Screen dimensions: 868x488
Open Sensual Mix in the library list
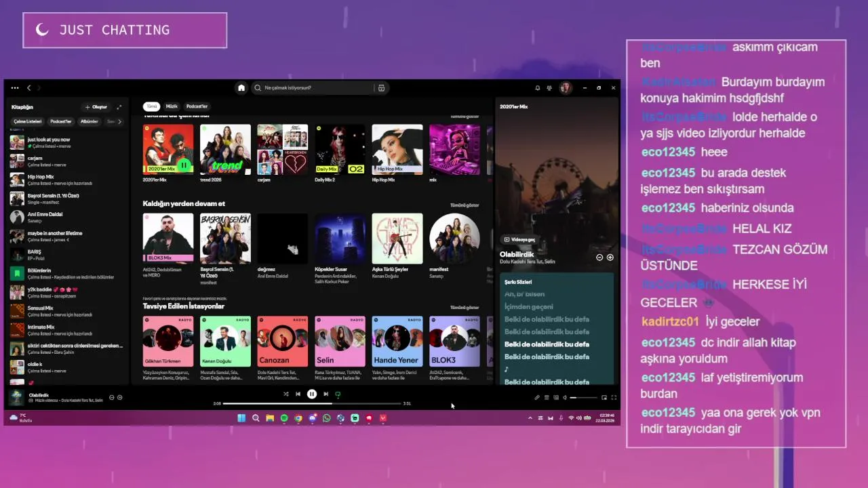coord(66,311)
